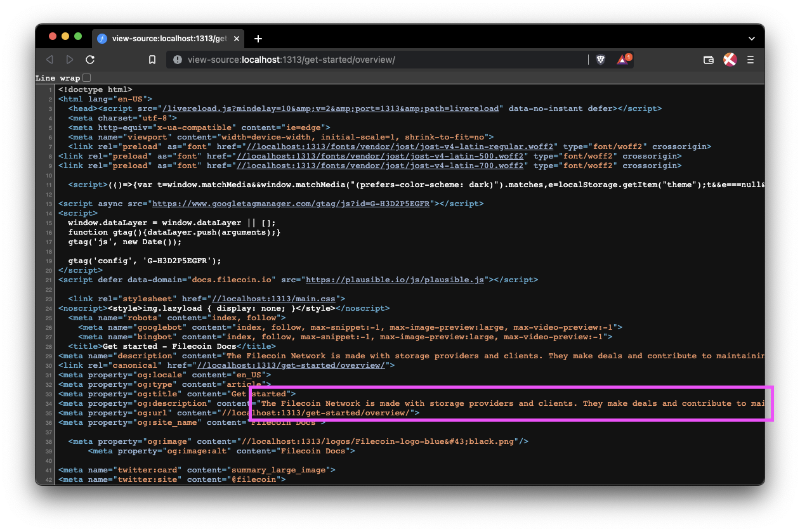Open the googletagmanager gtag/js link
Viewport: 800px width, 532px height.
click(291, 204)
